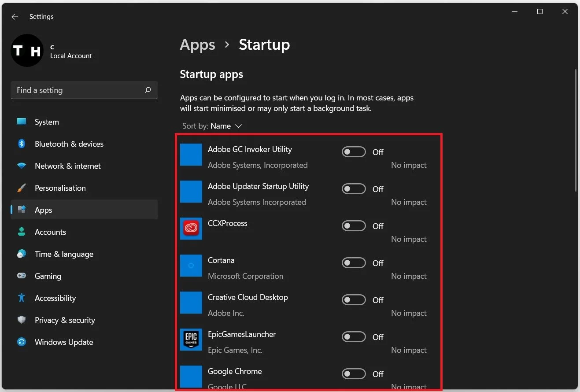Click the Epic Games launcher icon
The image size is (580, 392).
point(191,340)
